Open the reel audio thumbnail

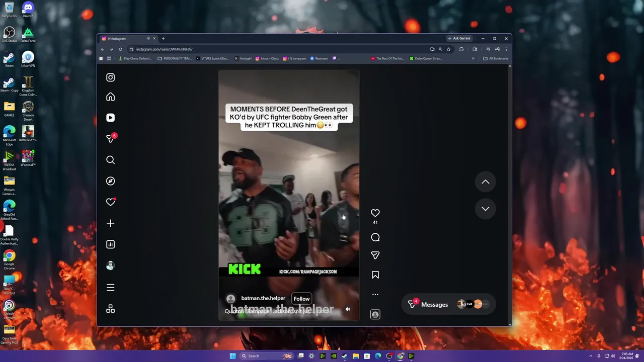(375, 314)
